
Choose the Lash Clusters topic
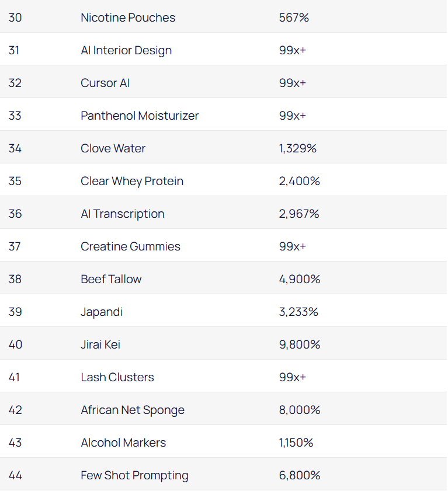117,377
